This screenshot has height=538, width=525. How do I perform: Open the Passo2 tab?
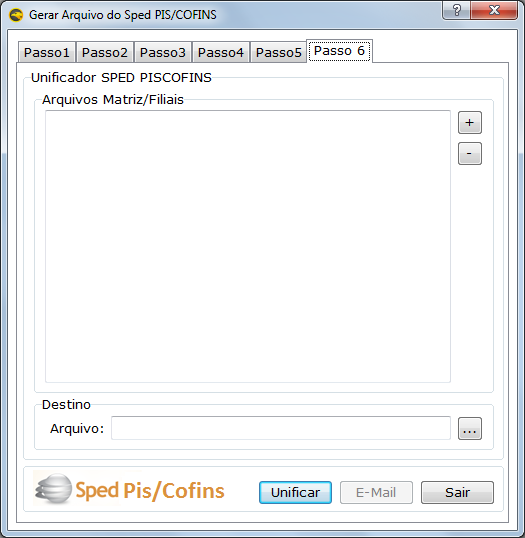[x=105, y=52]
